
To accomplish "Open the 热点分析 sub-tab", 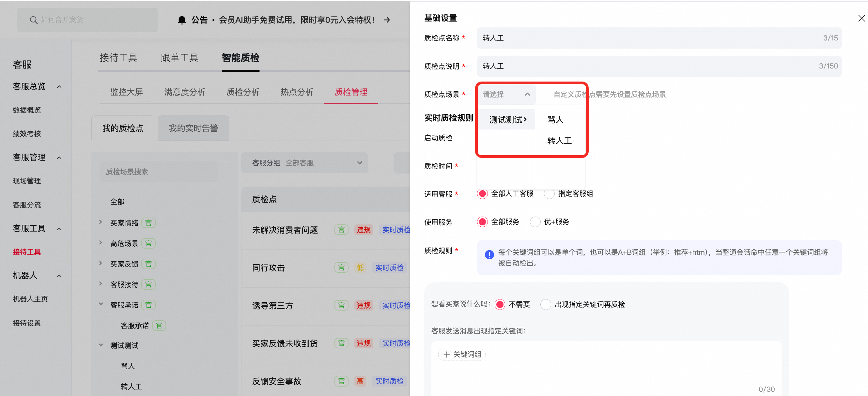I will (297, 92).
